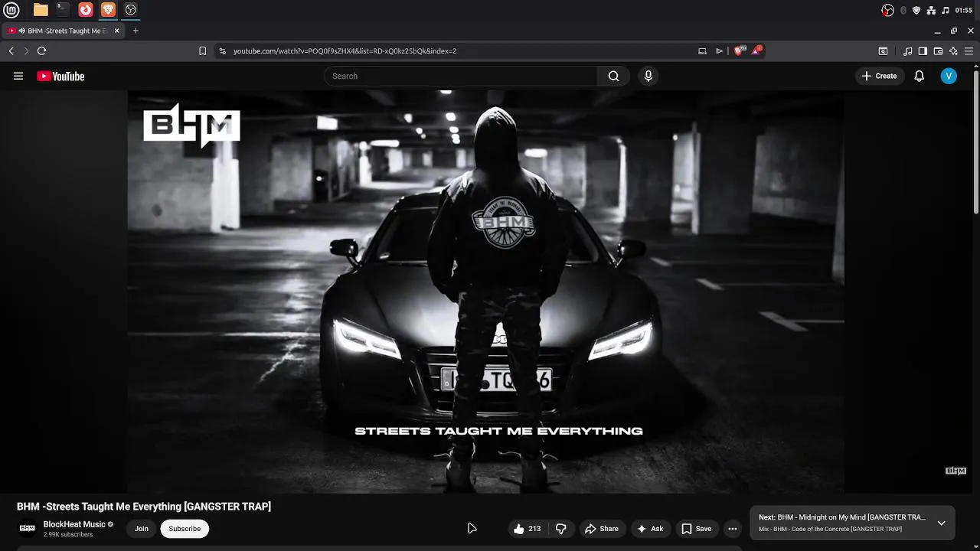Screen dimensions: 980x551
Task: Open the Brave Playlist music icon
Action: pos(908,51)
